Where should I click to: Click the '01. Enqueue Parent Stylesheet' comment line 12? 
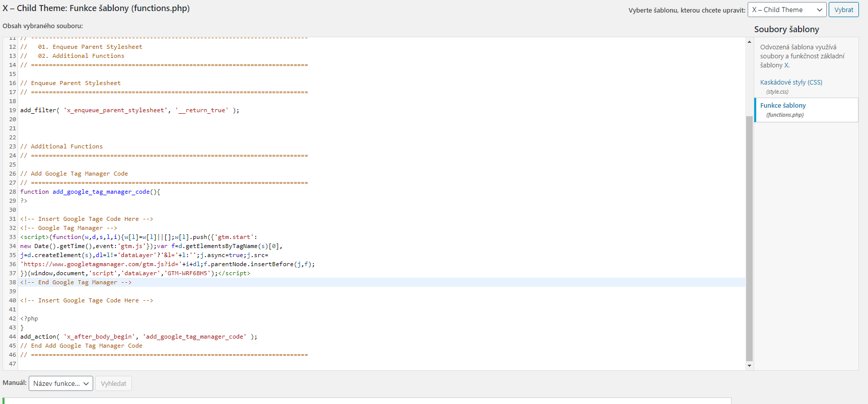(x=81, y=47)
